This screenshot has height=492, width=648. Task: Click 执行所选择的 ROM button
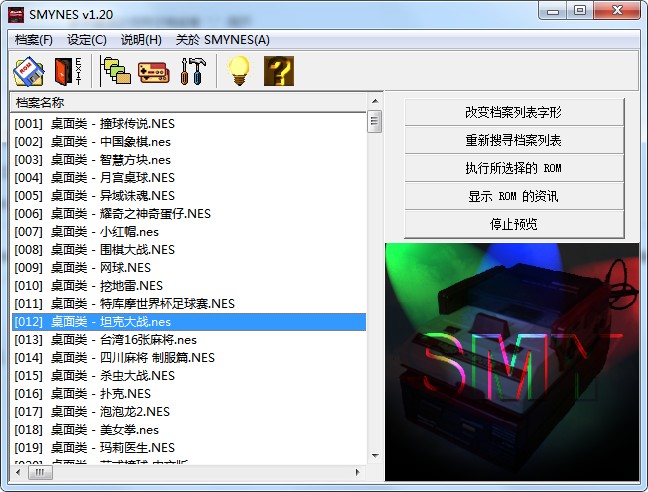(x=514, y=168)
